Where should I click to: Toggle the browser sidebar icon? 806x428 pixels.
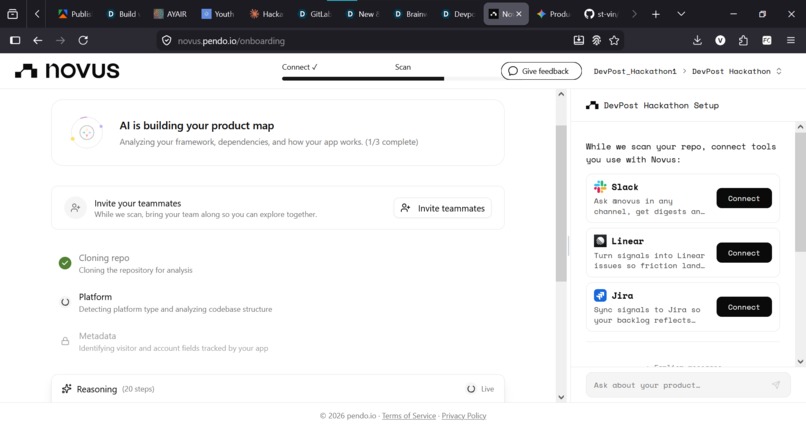click(15, 40)
